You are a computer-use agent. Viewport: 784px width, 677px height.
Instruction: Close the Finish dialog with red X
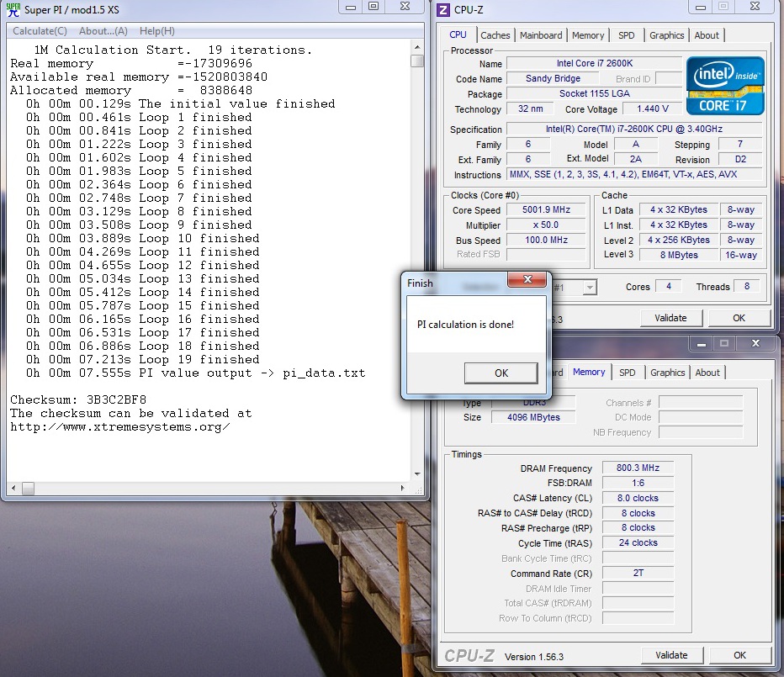[527, 279]
